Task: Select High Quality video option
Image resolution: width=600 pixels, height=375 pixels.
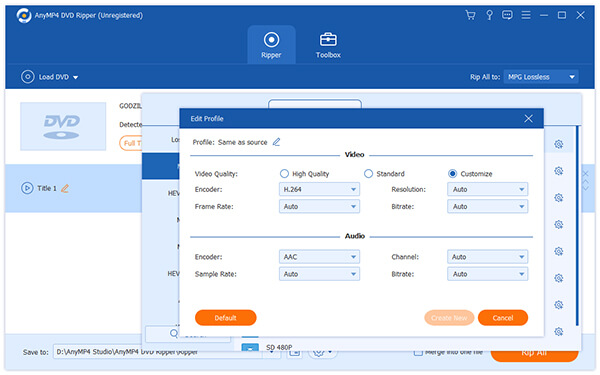Action: (284, 174)
